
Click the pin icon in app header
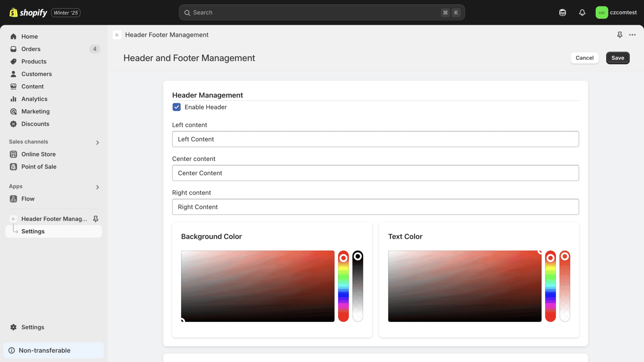click(619, 35)
